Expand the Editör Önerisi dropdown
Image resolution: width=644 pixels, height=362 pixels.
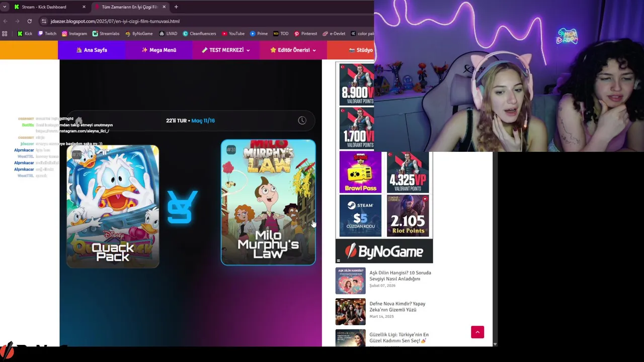click(293, 50)
